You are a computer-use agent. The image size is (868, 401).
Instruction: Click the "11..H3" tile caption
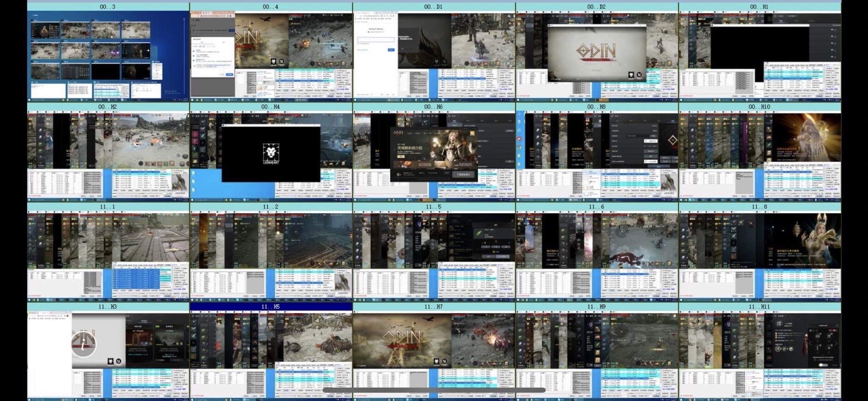tap(107, 307)
